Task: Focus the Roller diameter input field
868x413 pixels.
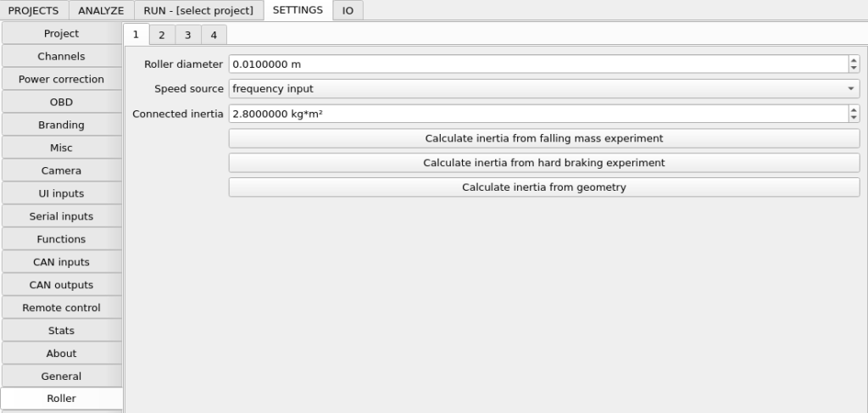Action: 538,64
